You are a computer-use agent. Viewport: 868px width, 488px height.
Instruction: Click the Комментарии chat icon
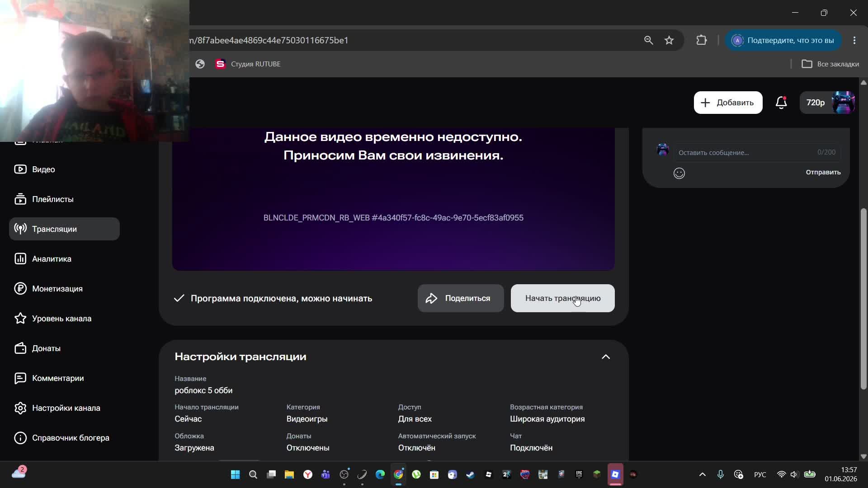pos(20,378)
